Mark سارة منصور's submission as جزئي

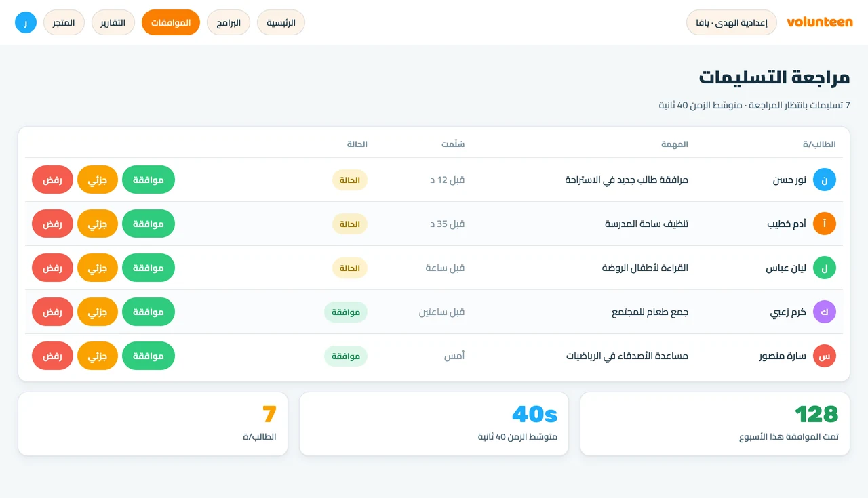click(98, 356)
